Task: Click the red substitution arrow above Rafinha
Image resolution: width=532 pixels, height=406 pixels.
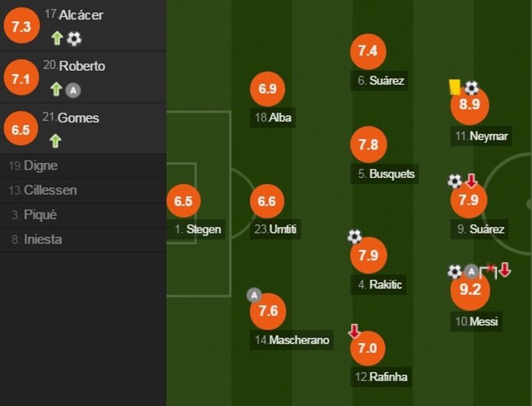Action: (354, 331)
